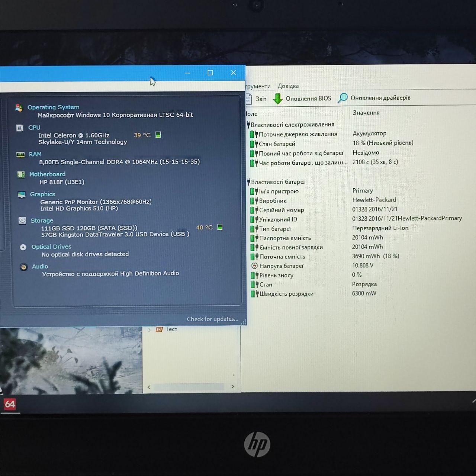Select the Тест item in the AIDA64 tree
The image size is (476, 476).
[171, 329]
